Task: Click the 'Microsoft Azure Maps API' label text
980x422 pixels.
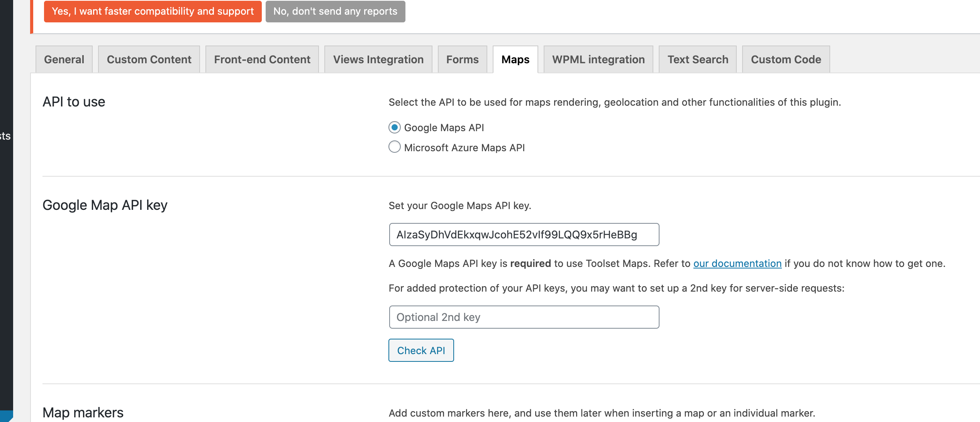Action: tap(465, 148)
